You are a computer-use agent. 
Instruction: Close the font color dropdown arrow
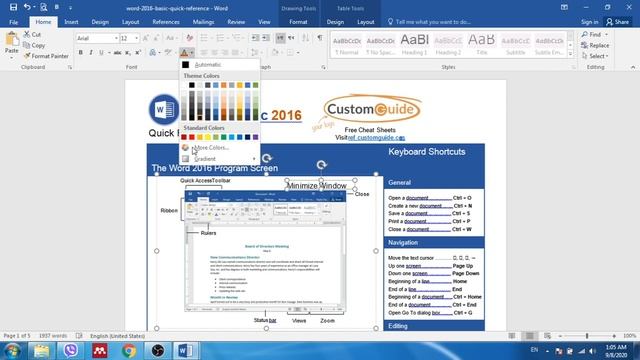pos(191,52)
